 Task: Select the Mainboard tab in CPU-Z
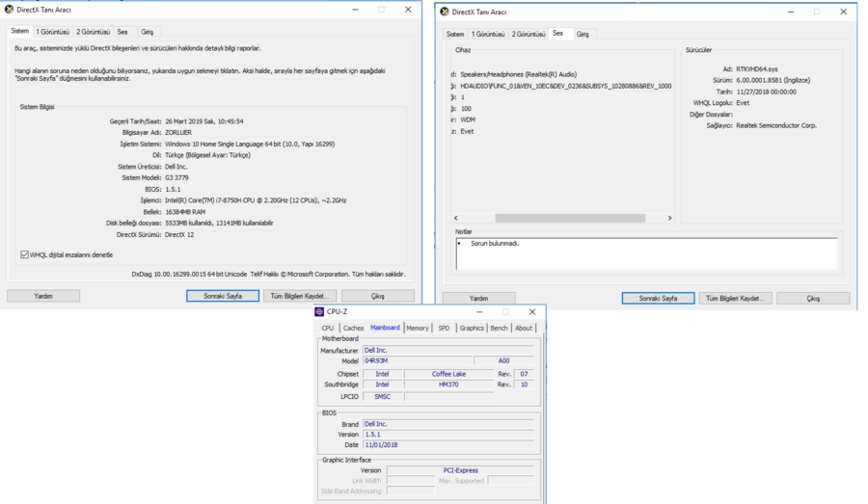[x=385, y=328]
